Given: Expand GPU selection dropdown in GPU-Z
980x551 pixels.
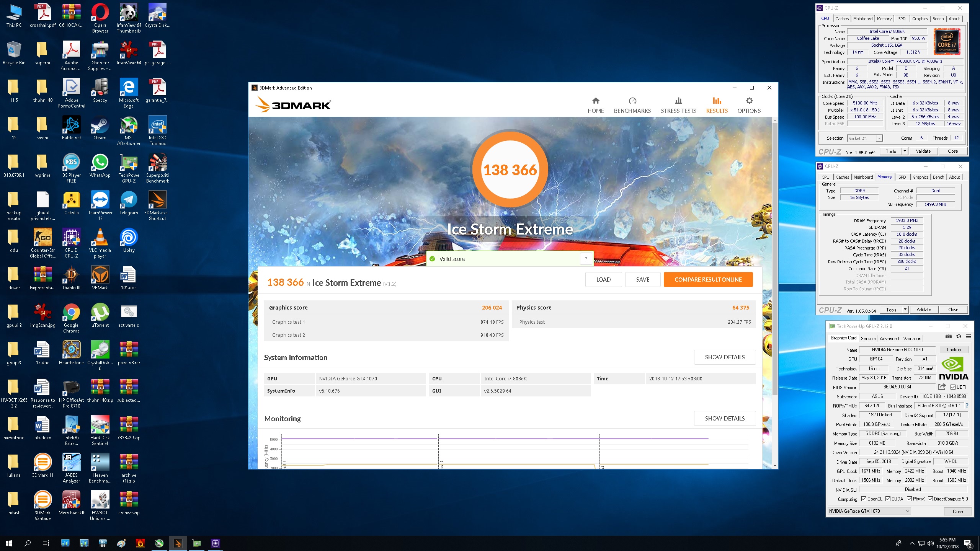Looking at the screenshot, I should click(x=869, y=511).
